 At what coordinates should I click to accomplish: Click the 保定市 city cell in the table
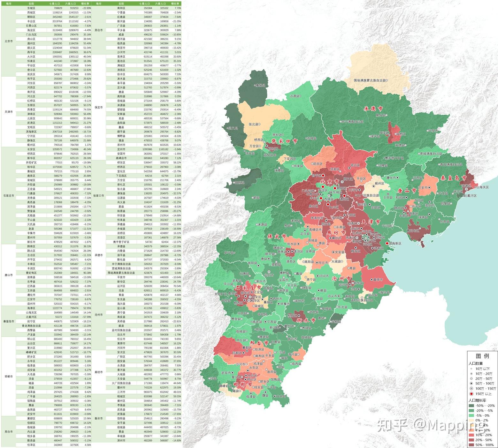[99, 108]
